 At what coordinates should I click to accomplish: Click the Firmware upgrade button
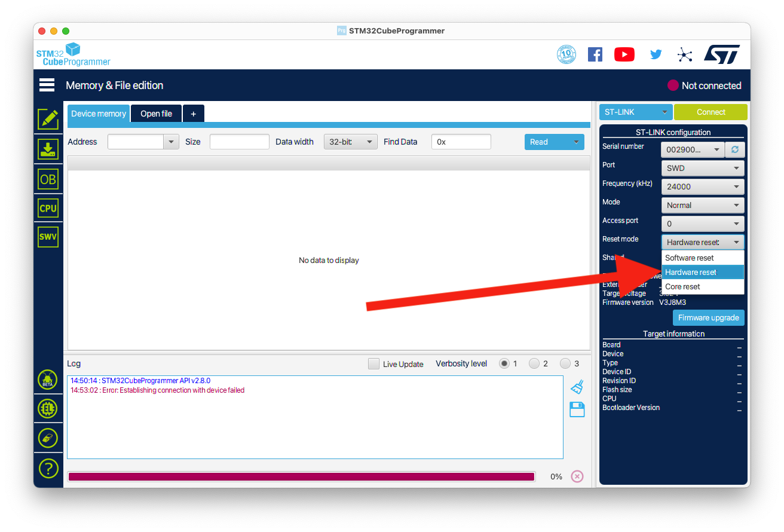pos(709,317)
